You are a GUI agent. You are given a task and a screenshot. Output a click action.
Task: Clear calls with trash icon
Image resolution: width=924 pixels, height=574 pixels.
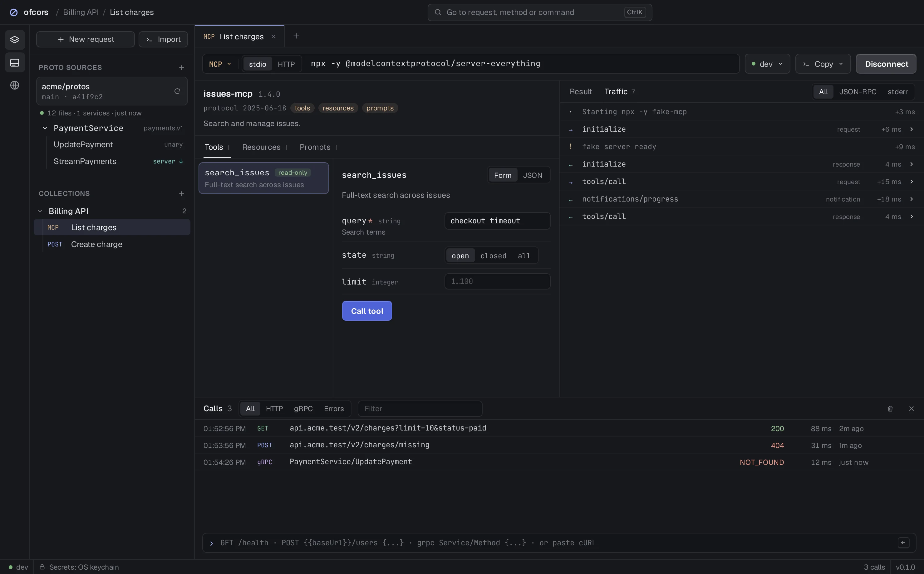[890, 408]
